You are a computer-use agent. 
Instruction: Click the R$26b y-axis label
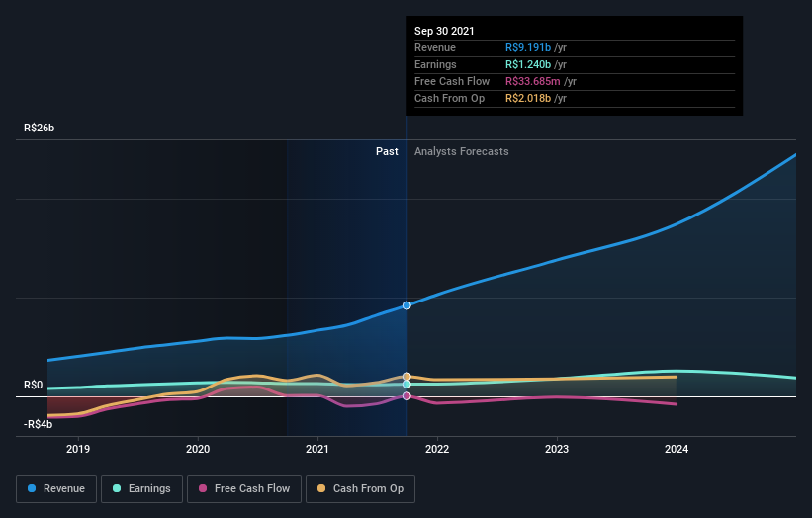(x=39, y=128)
